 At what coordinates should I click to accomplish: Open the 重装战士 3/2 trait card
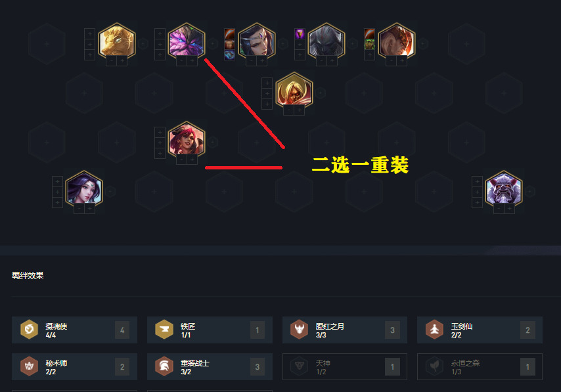[210, 366]
